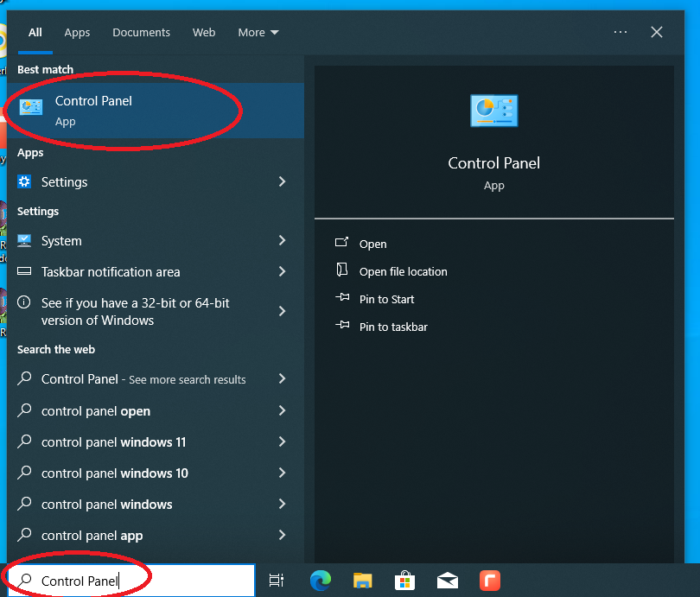Image resolution: width=700 pixels, height=597 pixels.
Task: Open Control Panel best match result
Action: pos(156,111)
